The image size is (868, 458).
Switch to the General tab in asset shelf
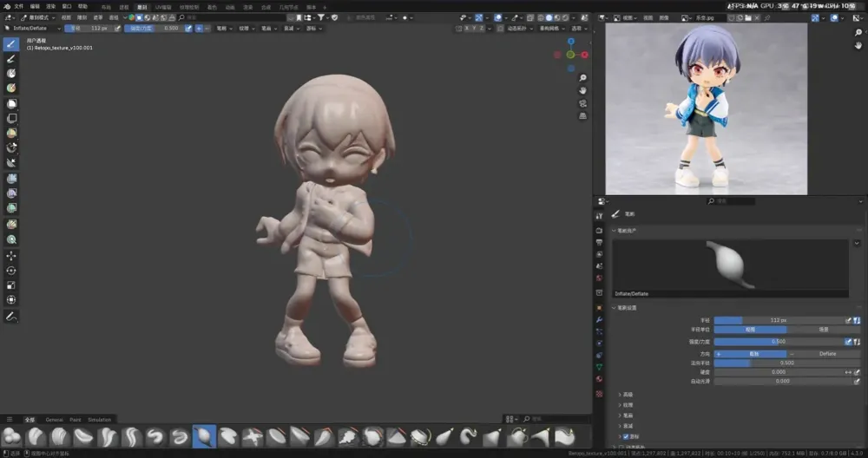point(54,419)
